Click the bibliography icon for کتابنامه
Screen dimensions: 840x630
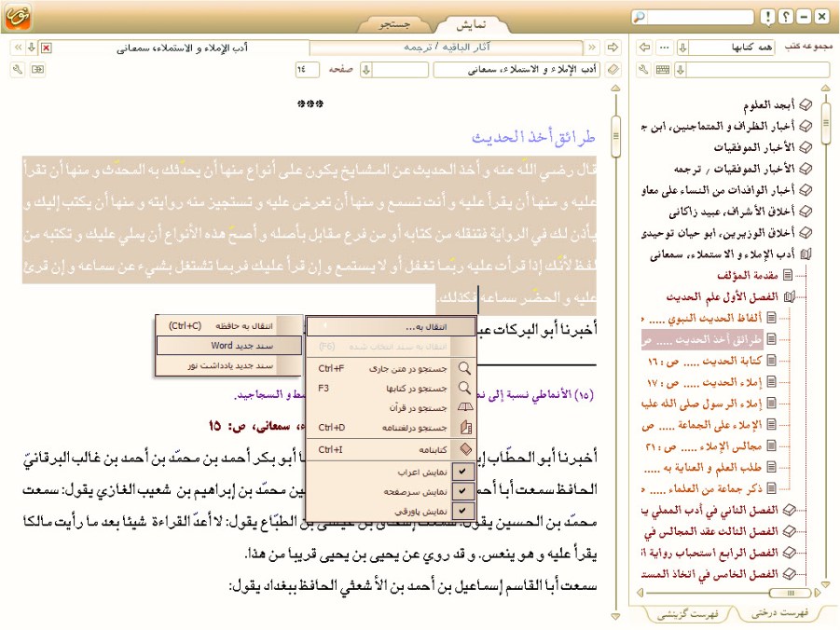click(x=465, y=449)
